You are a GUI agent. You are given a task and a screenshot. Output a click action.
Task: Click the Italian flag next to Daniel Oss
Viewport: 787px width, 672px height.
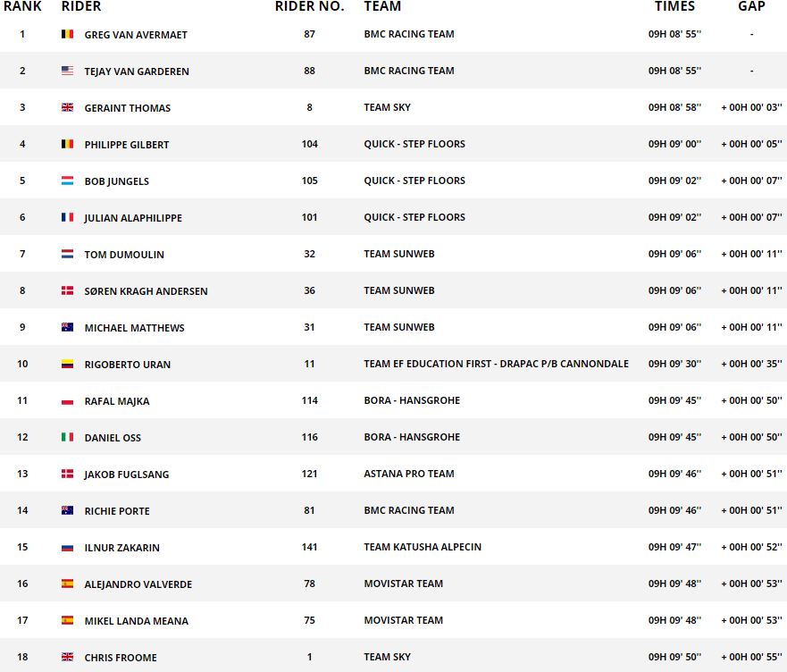click(x=67, y=438)
